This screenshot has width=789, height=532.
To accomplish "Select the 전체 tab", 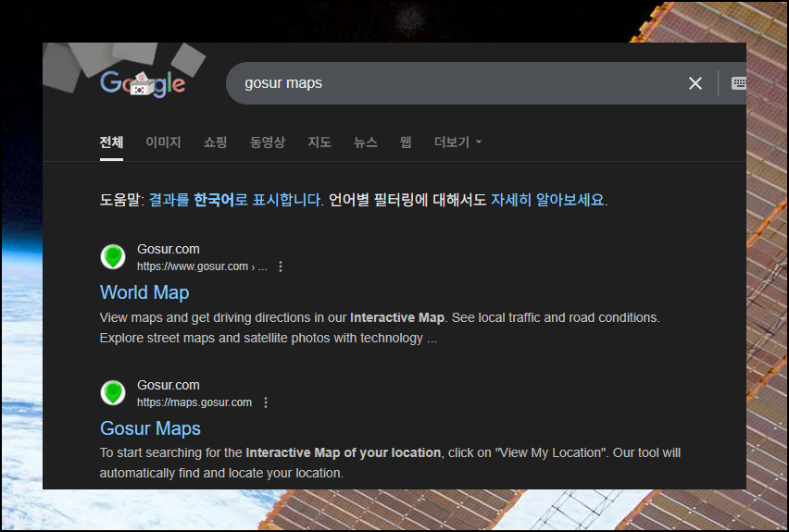I will click(111, 142).
